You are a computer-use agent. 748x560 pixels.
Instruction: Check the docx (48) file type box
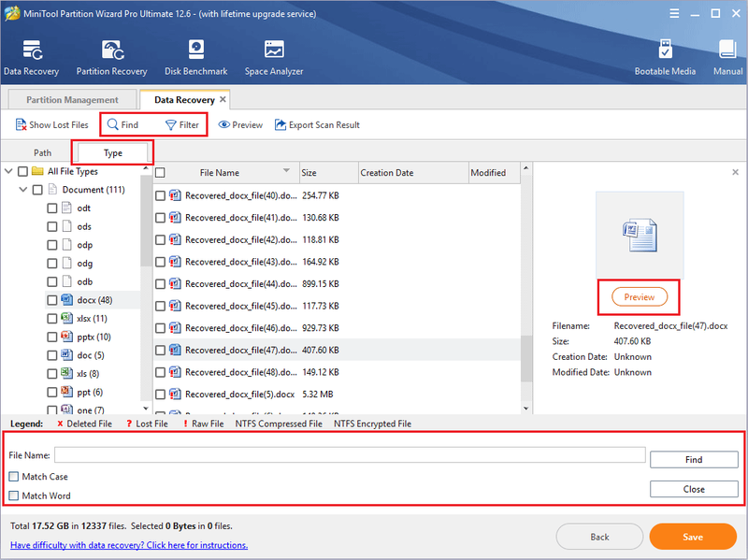point(52,300)
